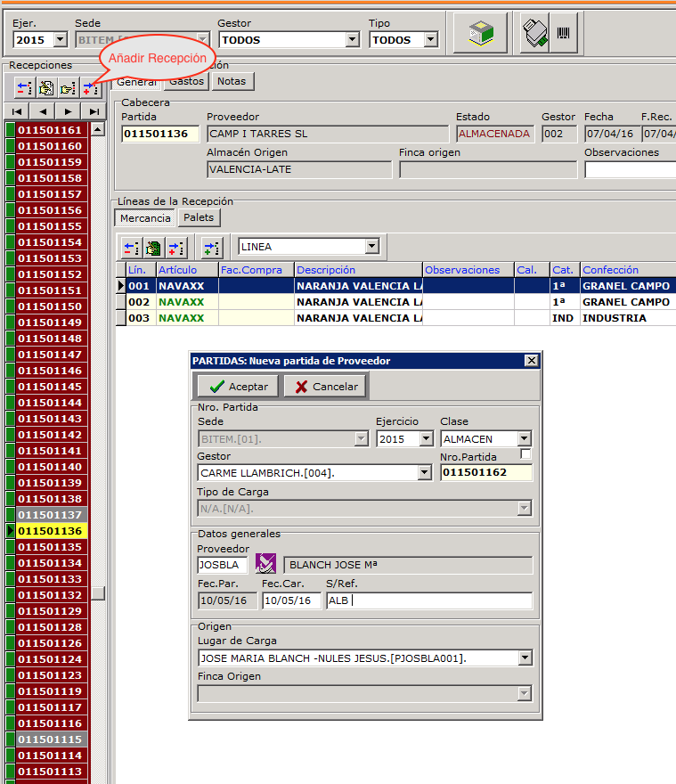Image resolution: width=676 pixels, height=784 pixels.
Task: Click the S/Ref. text field
Action: (429, 600)
